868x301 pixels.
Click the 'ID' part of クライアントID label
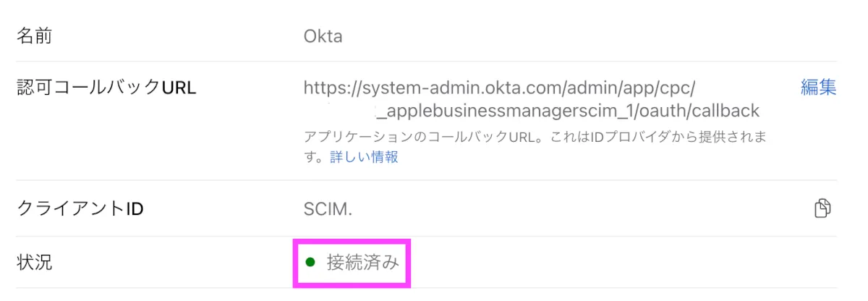coord(134,209)
